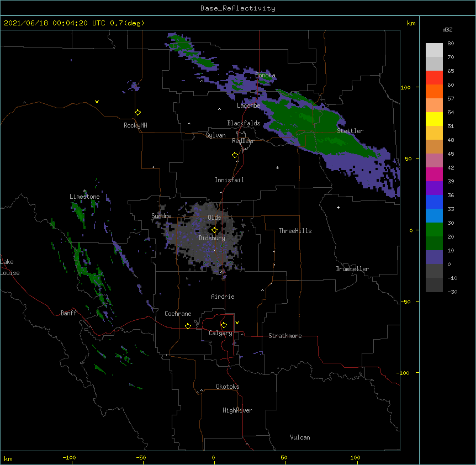Select the magenta swatch between 42 and 39

(x=434, y=174)
